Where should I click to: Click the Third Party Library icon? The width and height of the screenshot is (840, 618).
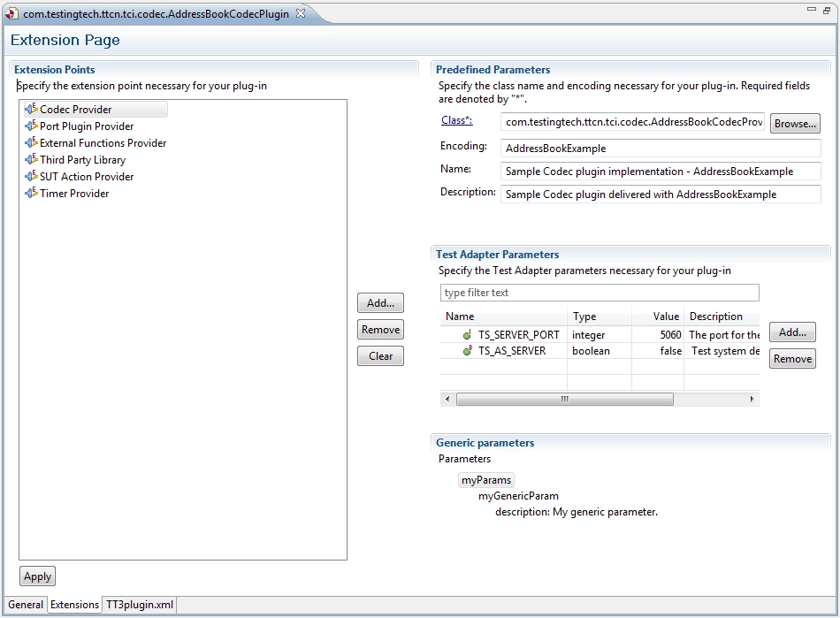(31, 160)
